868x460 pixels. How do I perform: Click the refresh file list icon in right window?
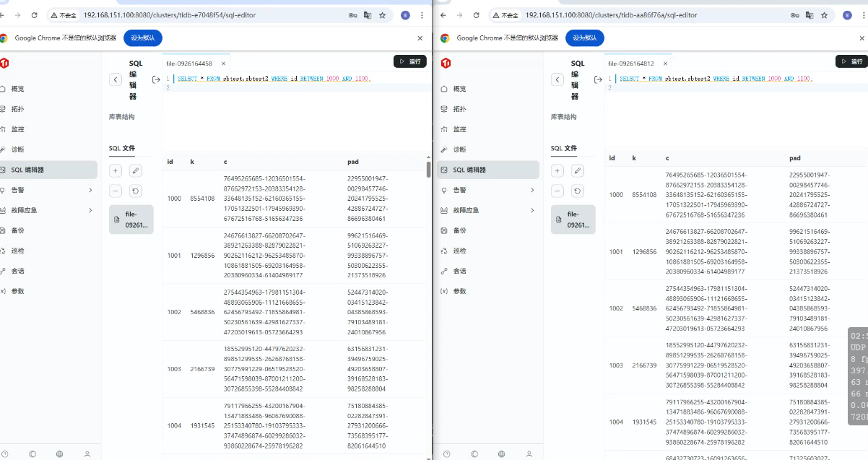(x=577, y=191)
